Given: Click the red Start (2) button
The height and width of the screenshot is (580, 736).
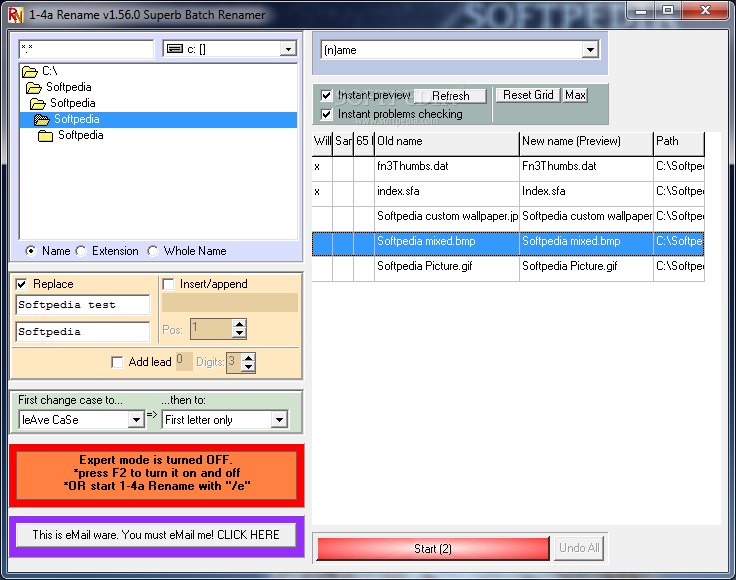Looking at the screenshot, I should pyautogui.click(x=433, y=549).
